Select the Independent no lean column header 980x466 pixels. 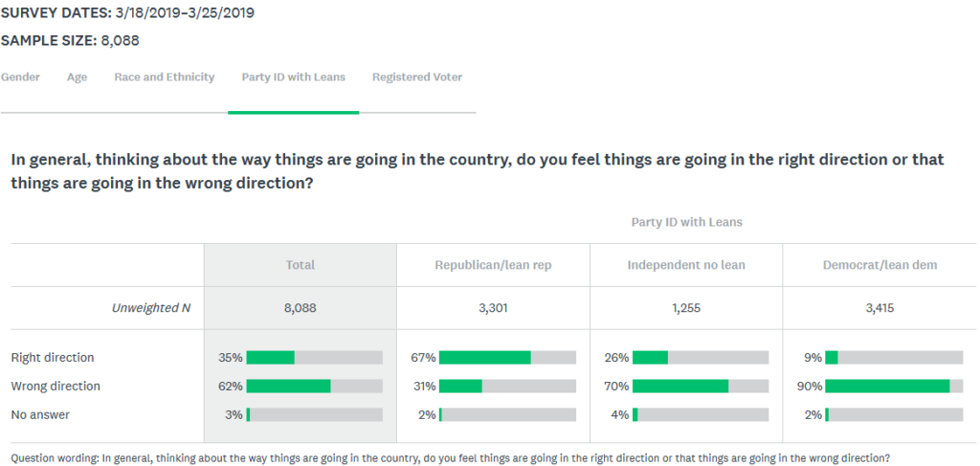pos(686,265)
